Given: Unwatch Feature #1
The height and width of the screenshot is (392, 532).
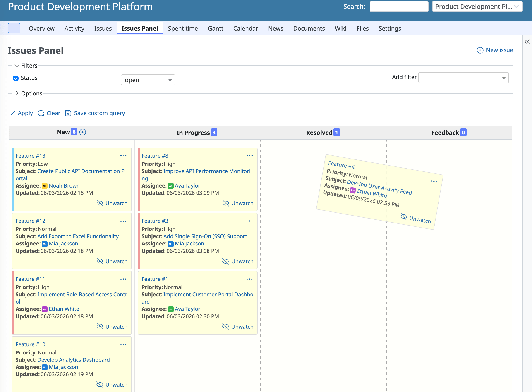Looking at the screenshot, I should pos(238,327).
